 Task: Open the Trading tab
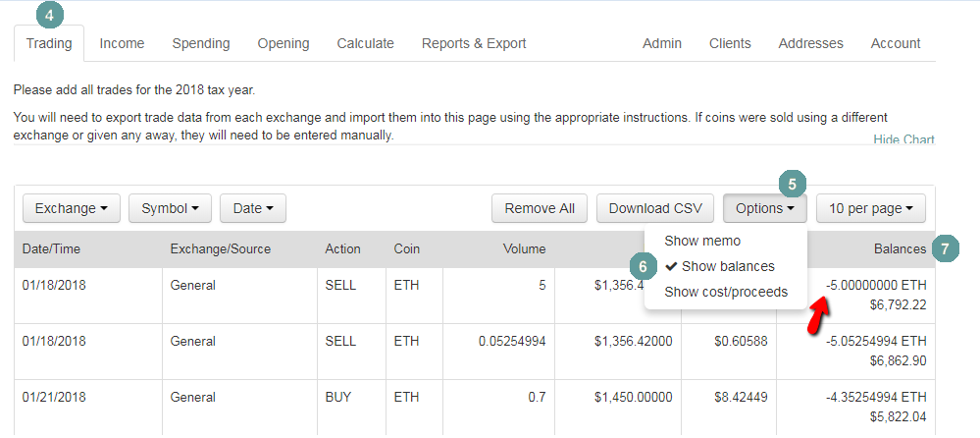49,43
